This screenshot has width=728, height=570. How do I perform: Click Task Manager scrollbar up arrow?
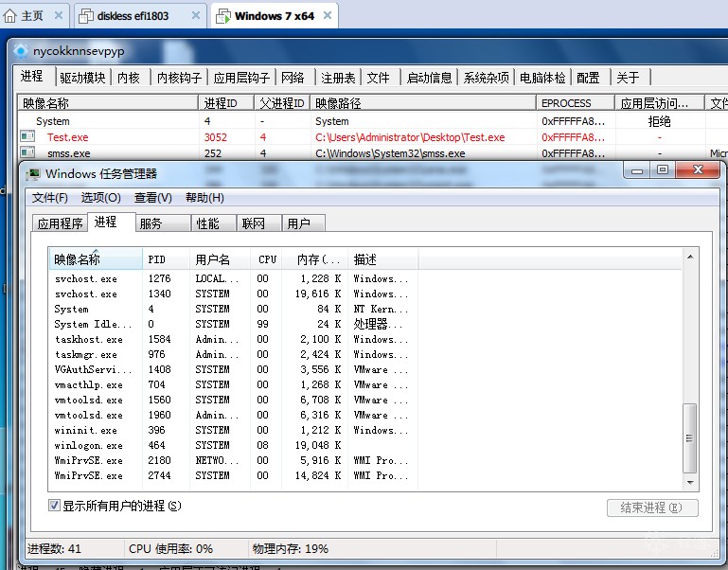coord(690,257)
